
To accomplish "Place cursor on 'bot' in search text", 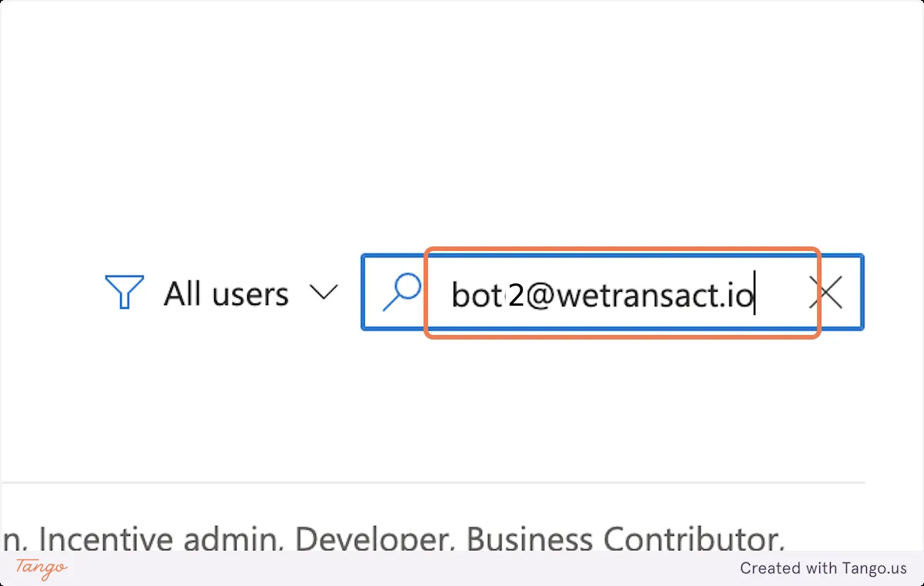I will [475, 295].
